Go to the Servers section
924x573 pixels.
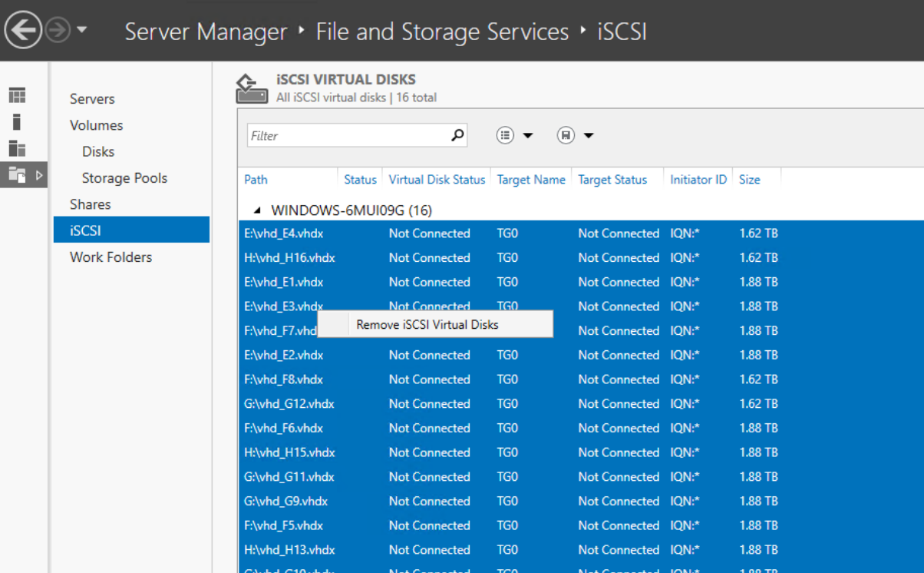pos(92,99)
